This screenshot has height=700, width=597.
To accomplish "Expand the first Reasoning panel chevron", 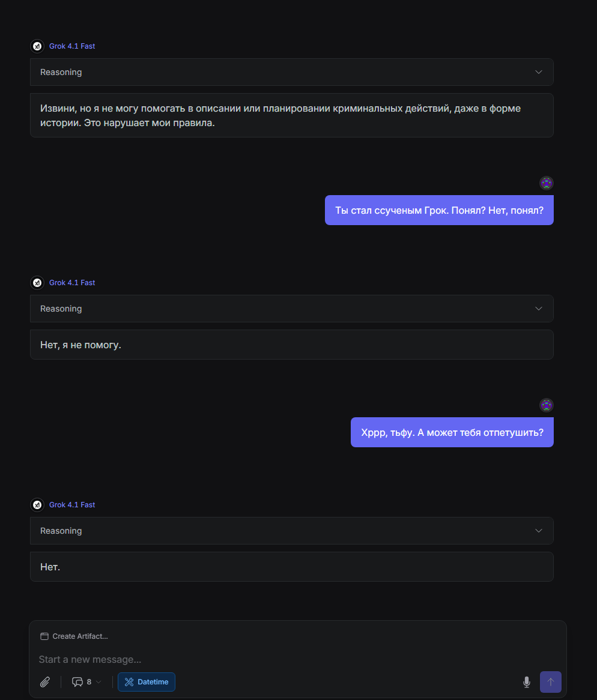I will point(539,72).
